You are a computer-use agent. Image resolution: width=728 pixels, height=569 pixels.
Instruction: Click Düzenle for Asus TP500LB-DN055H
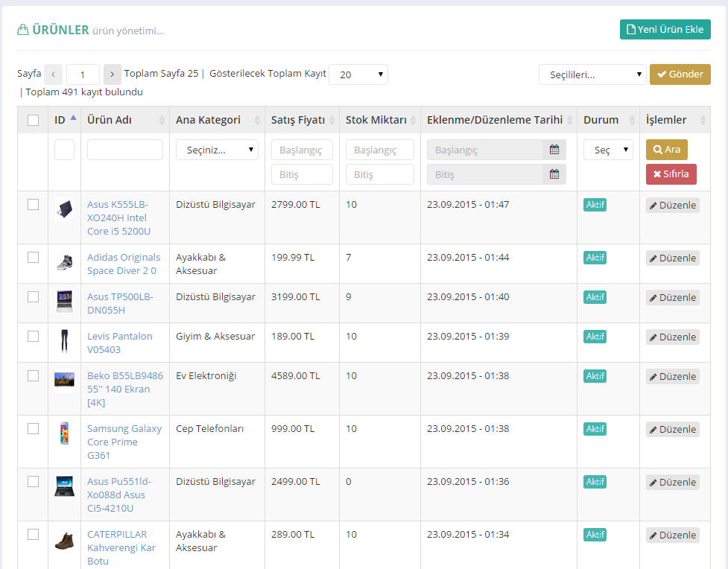672,297
